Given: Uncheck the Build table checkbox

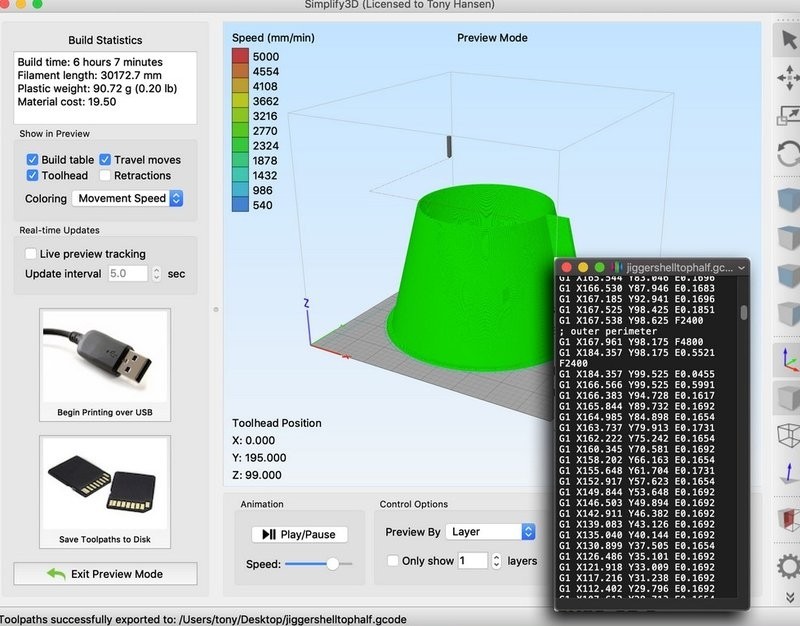Looking at the screenshot, I should coord(33,160).
